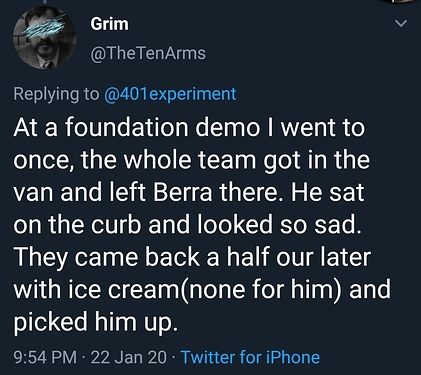Screen dimensions: 421x375
Task: Click the thread connector line above avatar
Action: click(x=44, y=1)
